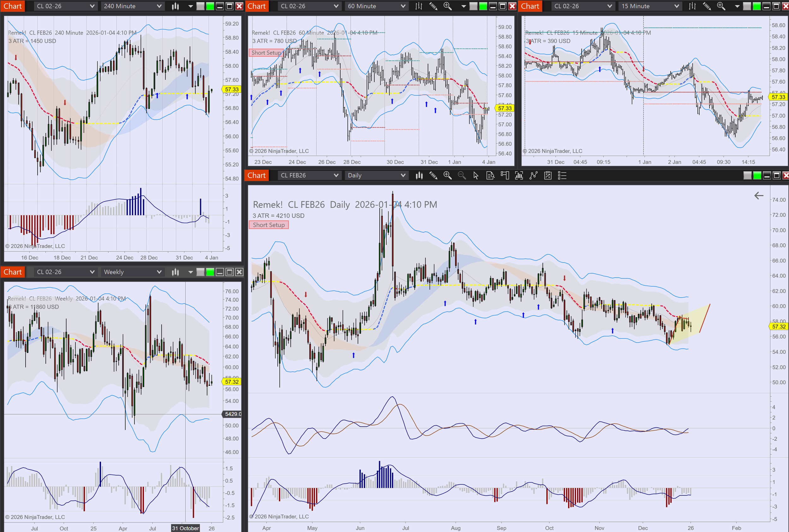Click the left arrow on Daily chart
Viewport: 789px width, 532px height.
758,195
